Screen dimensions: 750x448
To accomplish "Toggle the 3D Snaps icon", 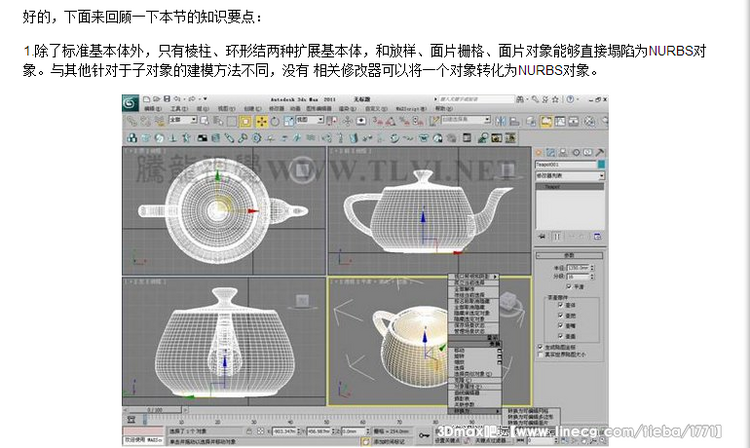I will point(377,121).
